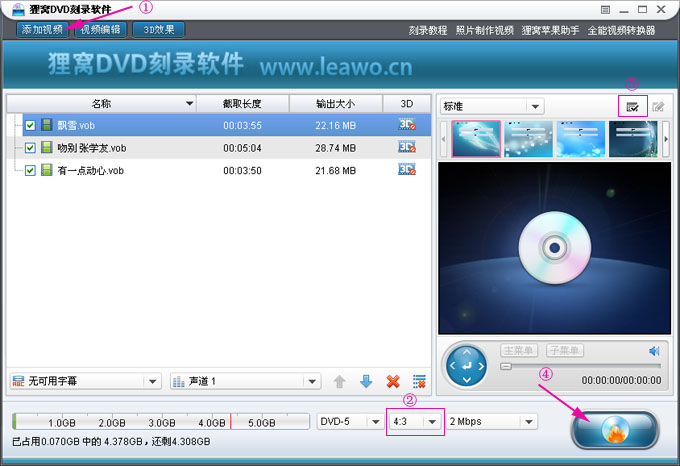
Task: Move selected video down with blue arrow
Action: 366,381
